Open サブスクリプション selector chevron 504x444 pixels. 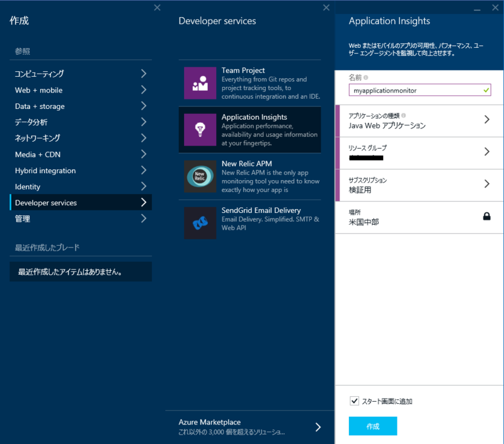[486, 184]
